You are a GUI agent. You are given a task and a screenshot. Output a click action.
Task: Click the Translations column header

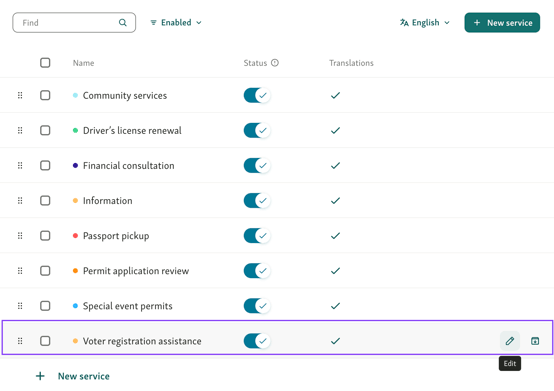351,63
